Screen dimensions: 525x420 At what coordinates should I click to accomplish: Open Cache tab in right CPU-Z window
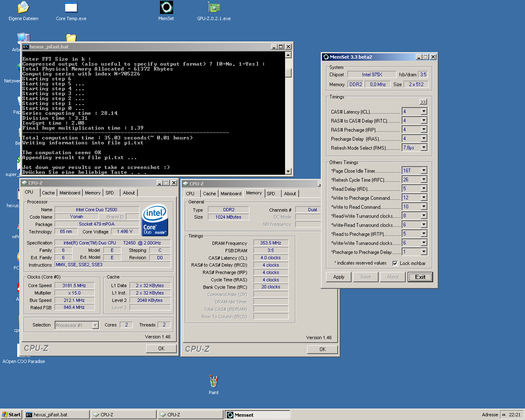pyautogui.click(x=209, y=194)
